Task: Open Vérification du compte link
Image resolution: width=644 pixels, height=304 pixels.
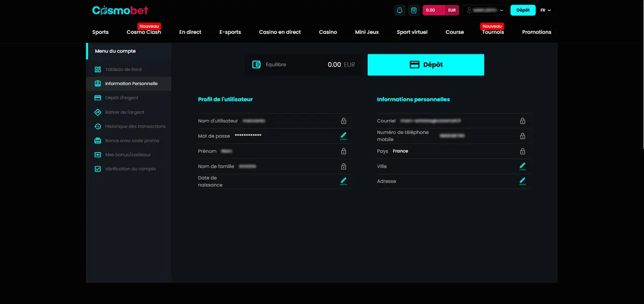Action: tap(130, 169)
